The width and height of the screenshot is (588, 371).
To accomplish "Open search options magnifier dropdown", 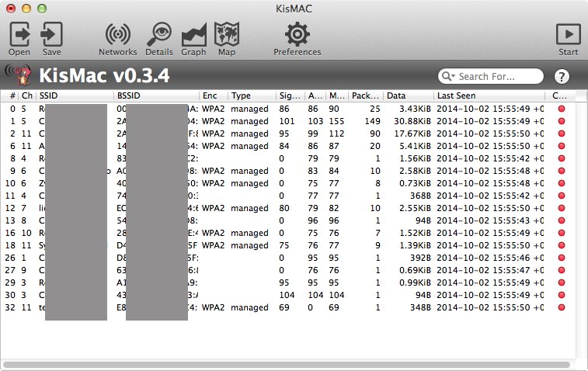I will coord(448,76).
